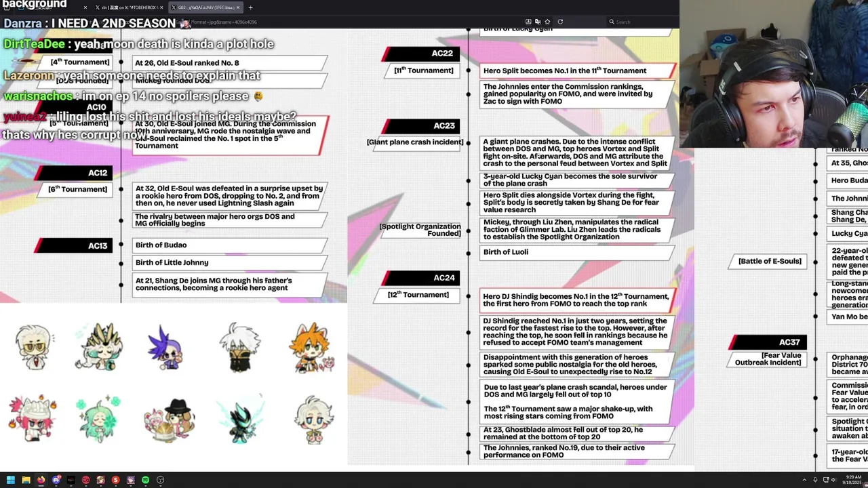Click the Firefox icon in the taskbar
Viewport: 868px width, 488px height.
(x=41, y=480)
